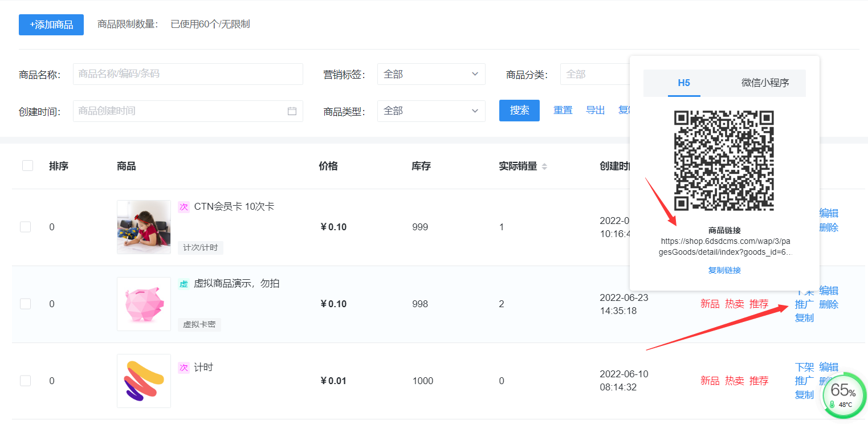This screenshot has width=868, height=424.
Task: Open the 商品分类 dropdown field
Action: [x=594, y=74]
